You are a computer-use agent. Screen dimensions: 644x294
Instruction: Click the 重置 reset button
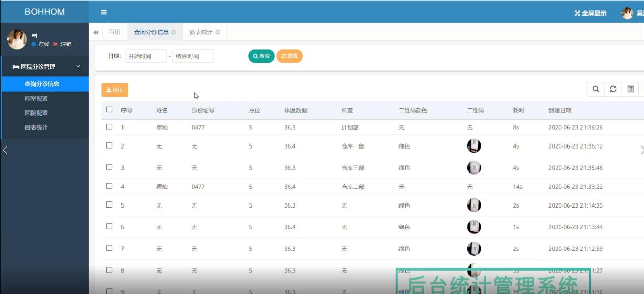pos(289,56)
